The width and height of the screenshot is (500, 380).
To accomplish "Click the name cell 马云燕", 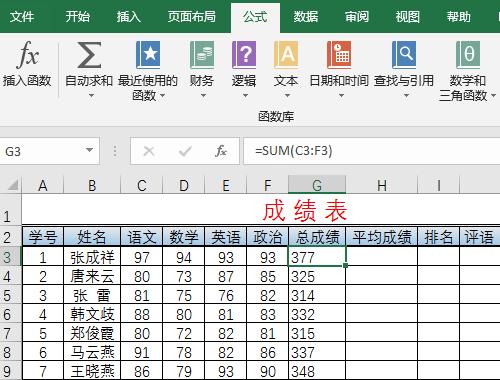I will pos(92,352).
